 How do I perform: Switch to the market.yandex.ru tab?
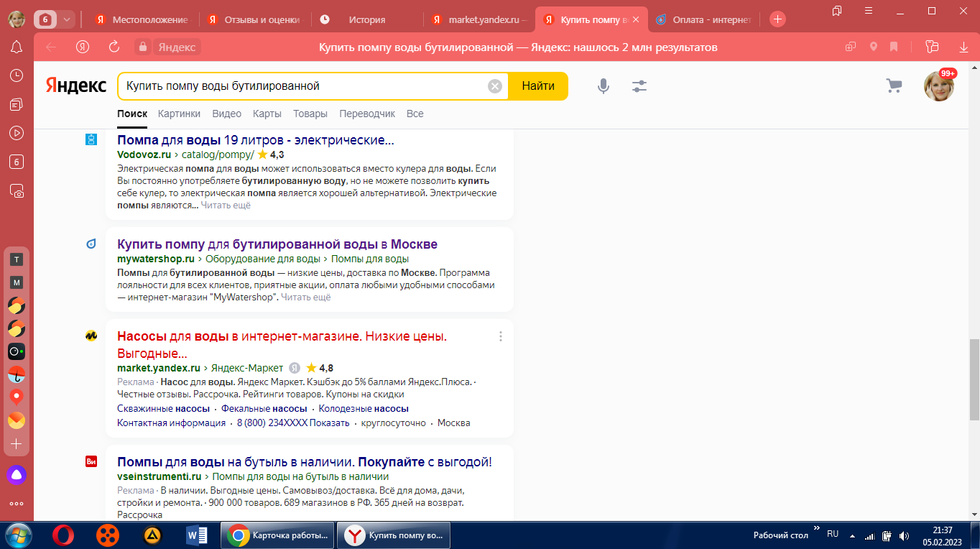pyautogui.click(x=479, y=19)
